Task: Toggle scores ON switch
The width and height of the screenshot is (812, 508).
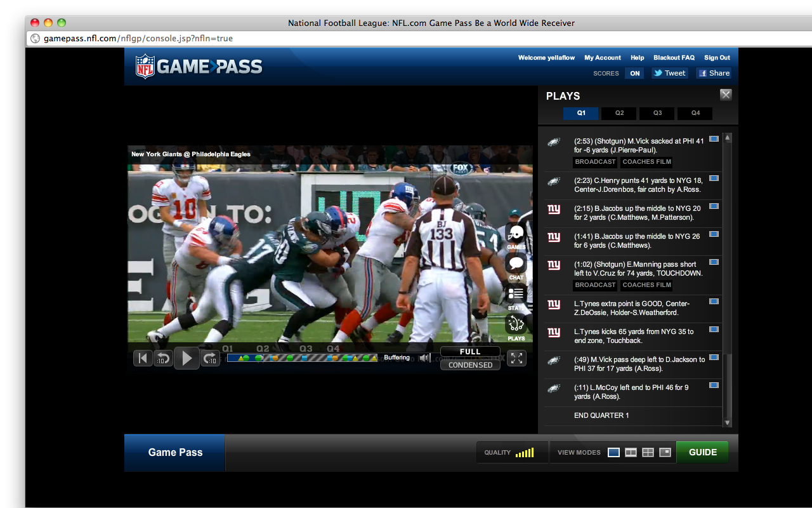Action: [634, 73]
